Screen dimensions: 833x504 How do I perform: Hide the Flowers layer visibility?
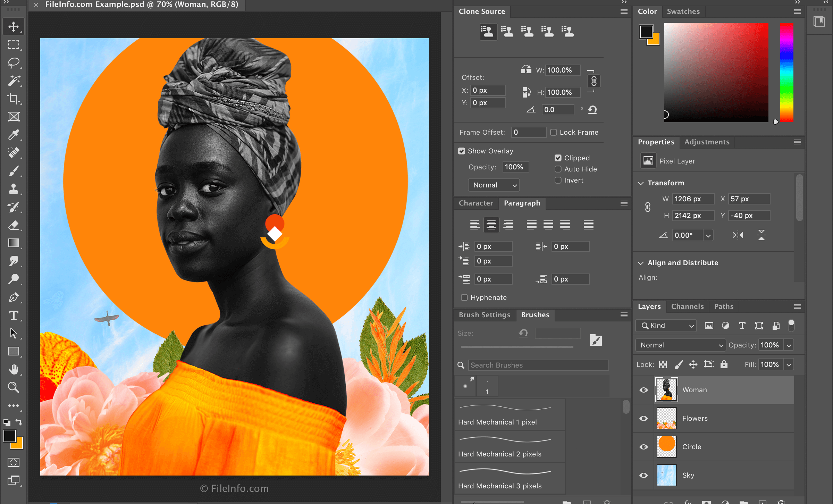point(643,418)
